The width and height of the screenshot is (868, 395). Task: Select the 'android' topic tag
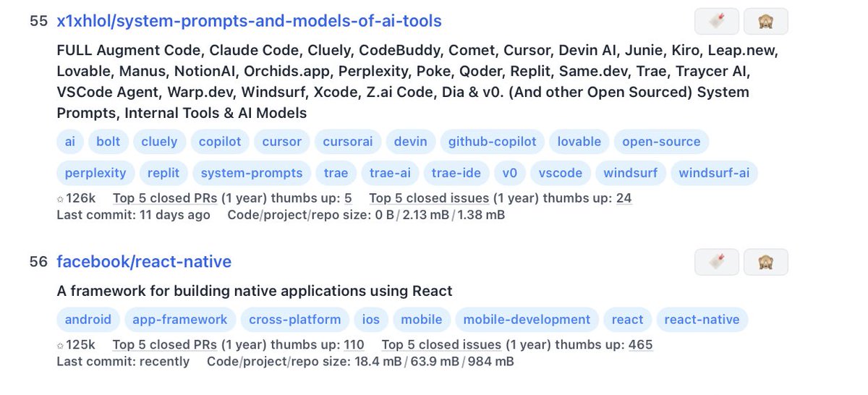(88, 319)
